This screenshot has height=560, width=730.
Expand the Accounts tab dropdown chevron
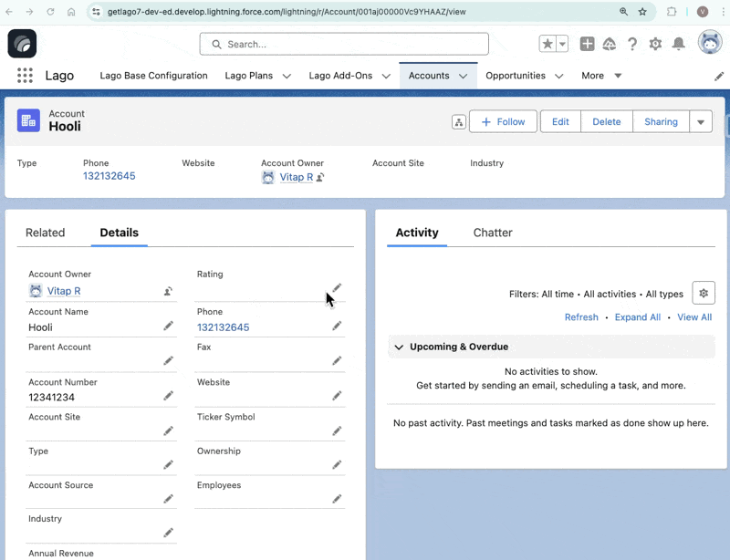[463, 76]
